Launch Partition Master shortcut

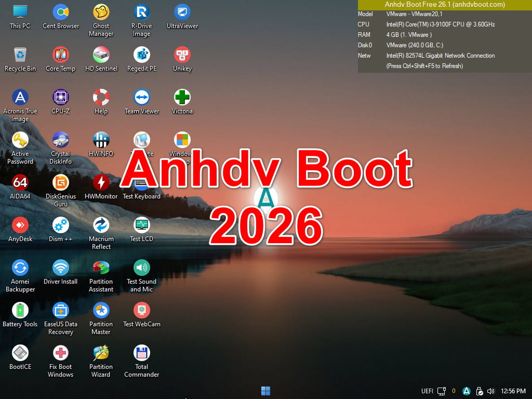(x=101, y=318)
